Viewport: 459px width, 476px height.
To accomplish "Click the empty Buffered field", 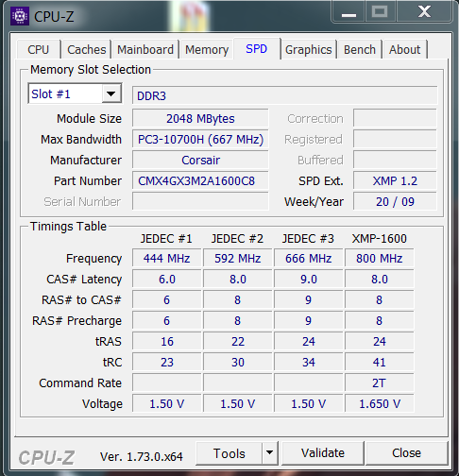I will [395, 161].
